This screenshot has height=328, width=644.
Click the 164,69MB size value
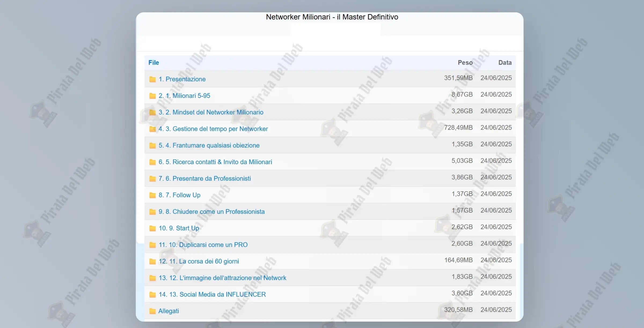pos(458,260)
